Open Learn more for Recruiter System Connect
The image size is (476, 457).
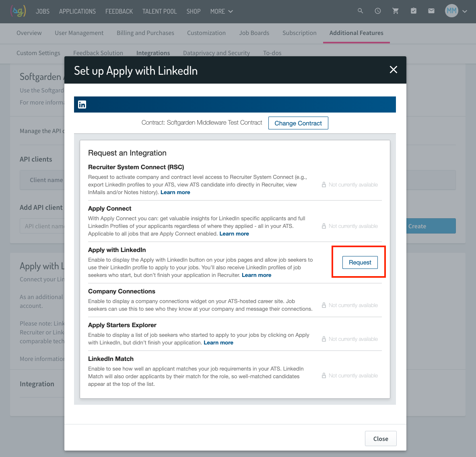pos(175,192)
